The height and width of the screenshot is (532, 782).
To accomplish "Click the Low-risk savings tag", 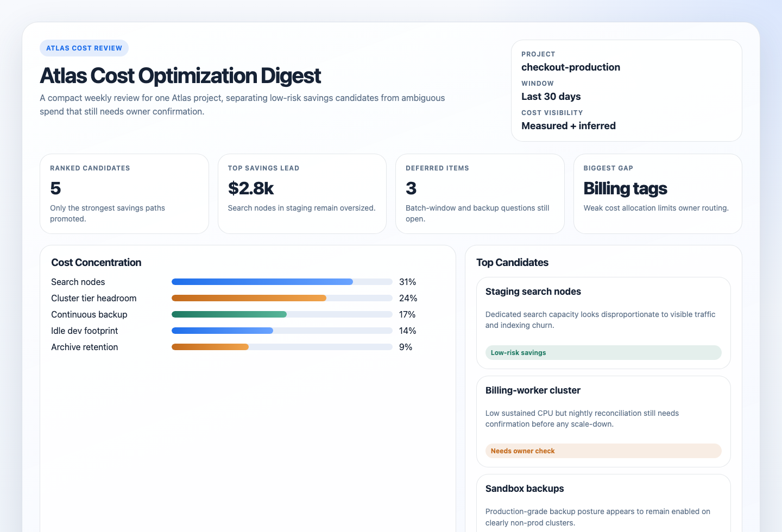I will (603, 352).
